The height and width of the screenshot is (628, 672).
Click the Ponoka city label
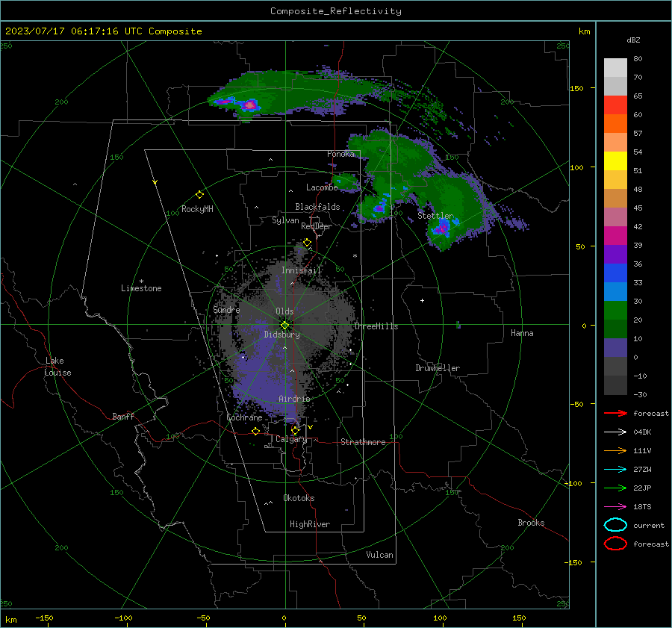[x=340, y=154]
